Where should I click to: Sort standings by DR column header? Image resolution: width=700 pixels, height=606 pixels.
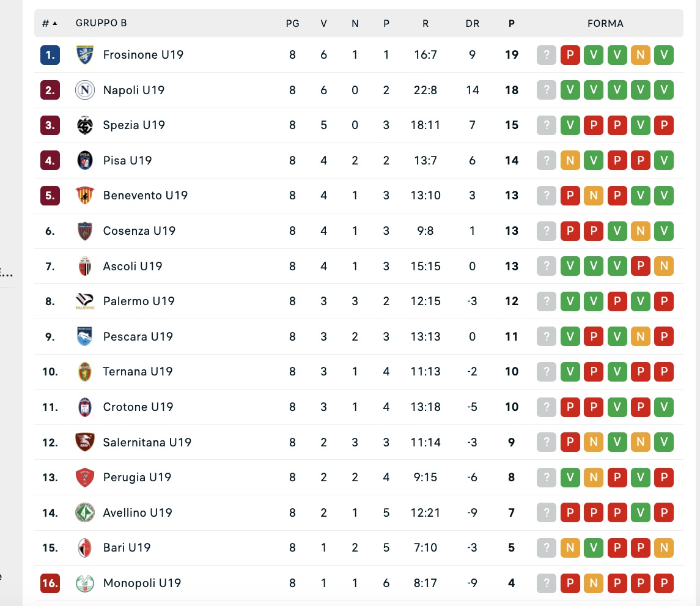pos(472,23)
